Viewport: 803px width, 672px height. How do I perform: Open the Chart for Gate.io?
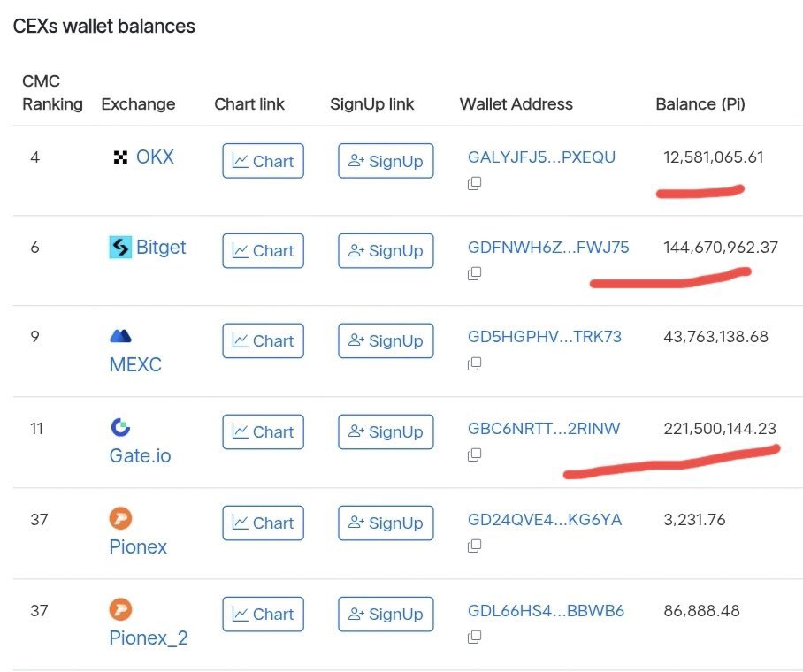[x=264, y=431]
